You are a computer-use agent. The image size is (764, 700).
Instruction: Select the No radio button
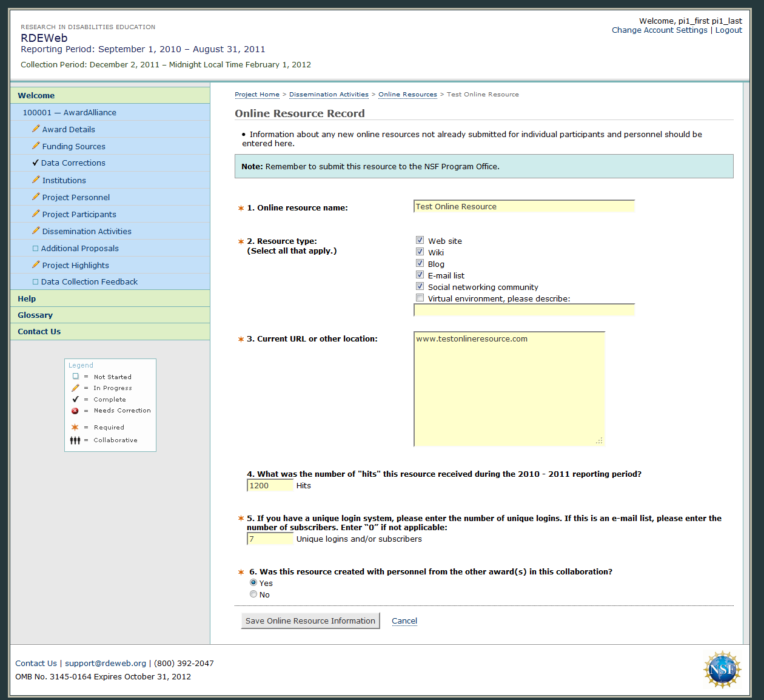[x=253, y=594]
